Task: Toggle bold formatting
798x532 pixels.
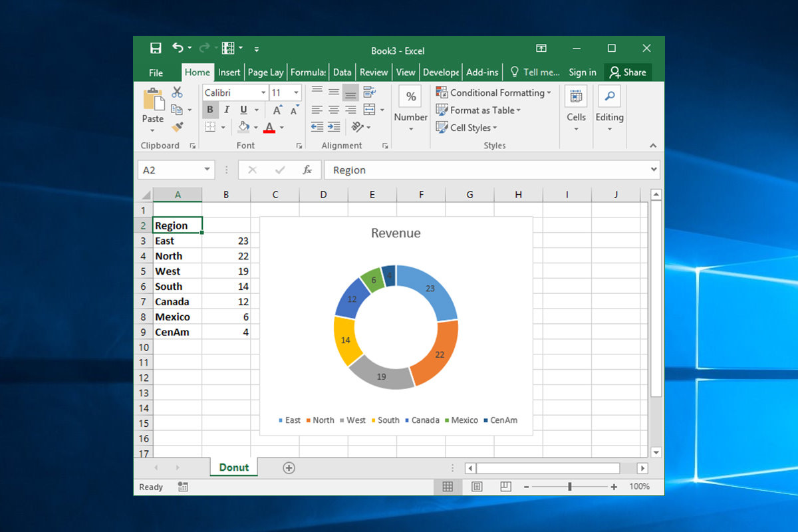Action: (211, 110)
